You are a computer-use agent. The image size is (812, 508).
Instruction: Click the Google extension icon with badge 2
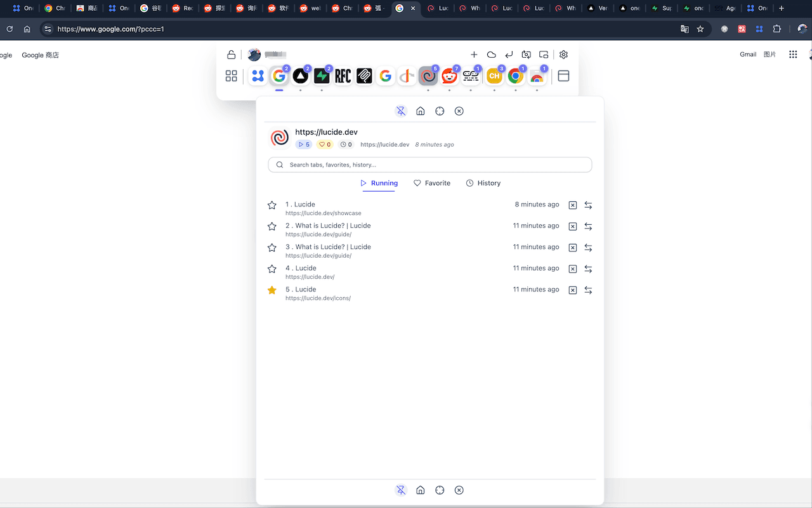(280, 76)
